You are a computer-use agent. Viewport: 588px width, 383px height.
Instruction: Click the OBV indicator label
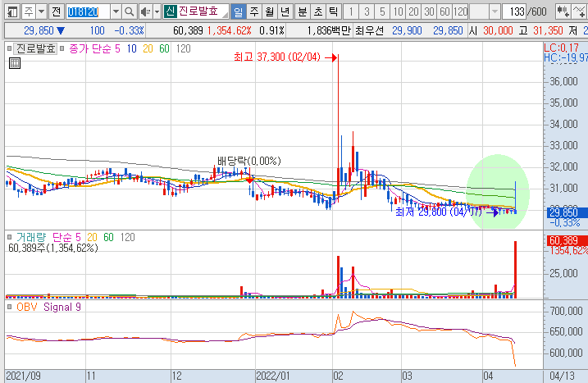point(26,307)
